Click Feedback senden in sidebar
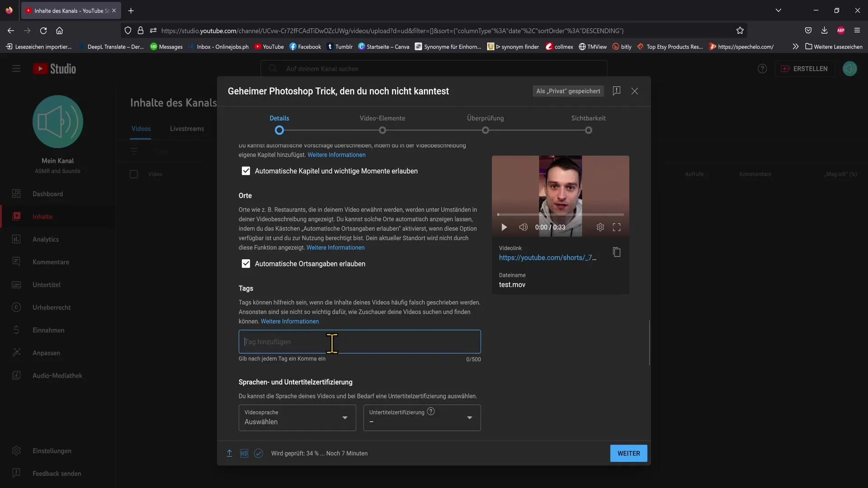This screenshot has height=488, width=868. pos(57,474)
